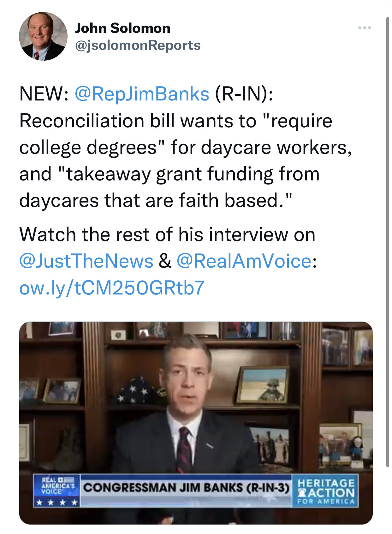The height and width of the screenshot is (534, 392).
Task: Click the Real America's Voice logo
Action: click(57, 485)
